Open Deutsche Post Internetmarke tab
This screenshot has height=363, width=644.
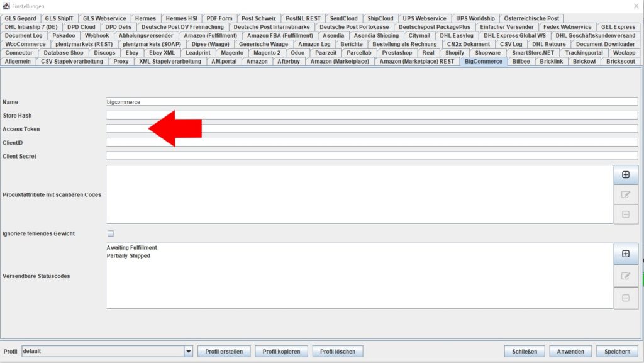[x=272, y=27]
